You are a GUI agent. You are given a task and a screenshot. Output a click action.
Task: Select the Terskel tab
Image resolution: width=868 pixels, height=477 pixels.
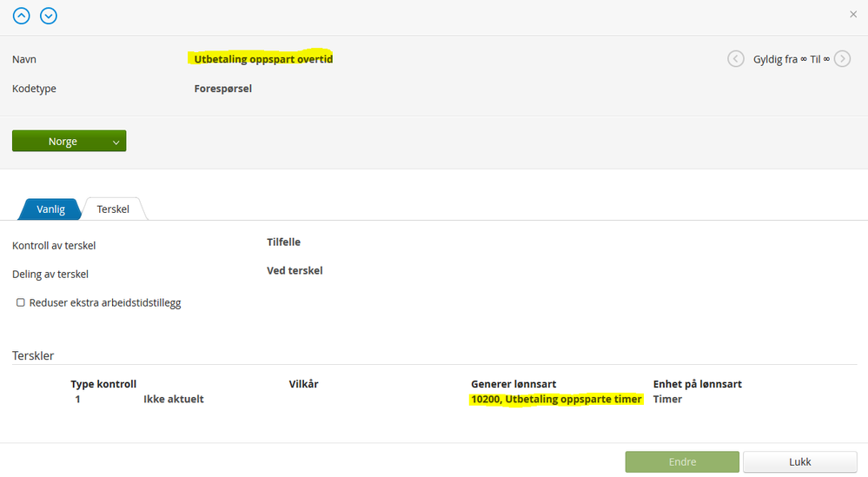click(x=113, y=209)
